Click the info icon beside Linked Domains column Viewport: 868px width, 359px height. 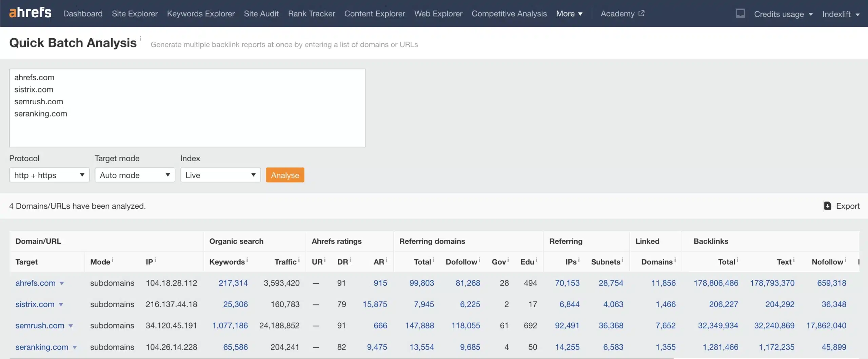click(675, 260)
